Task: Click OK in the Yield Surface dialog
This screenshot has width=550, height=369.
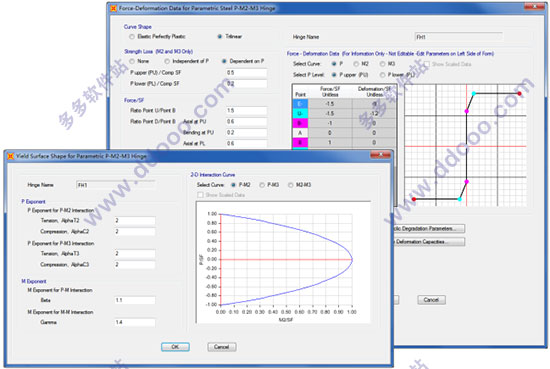Action: 175,347
